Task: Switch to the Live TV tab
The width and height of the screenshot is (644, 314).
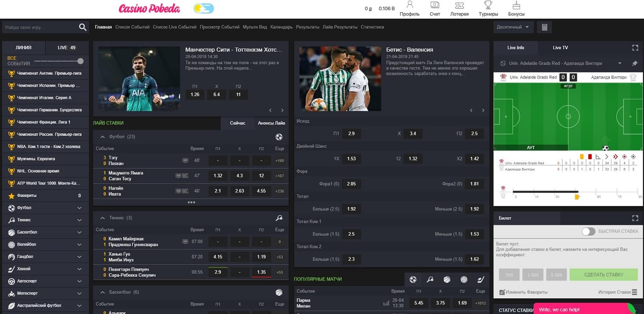Action: pos(560,48)
